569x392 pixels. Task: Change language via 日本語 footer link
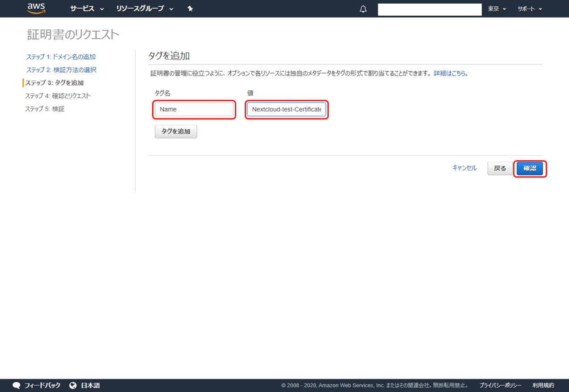coord(90,385)
